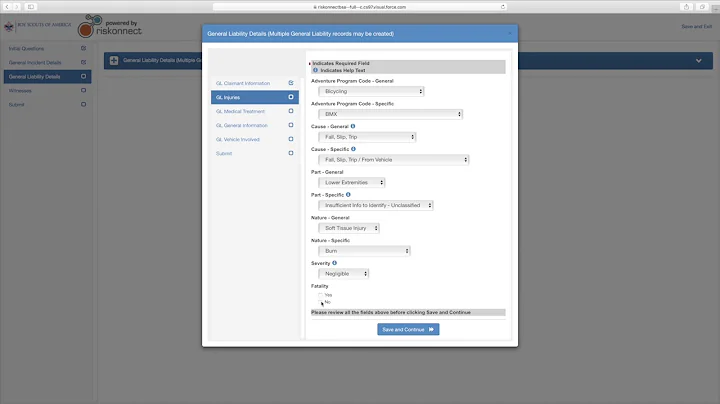
Task: Show help text for Cause - General
Action: (353, 126)
